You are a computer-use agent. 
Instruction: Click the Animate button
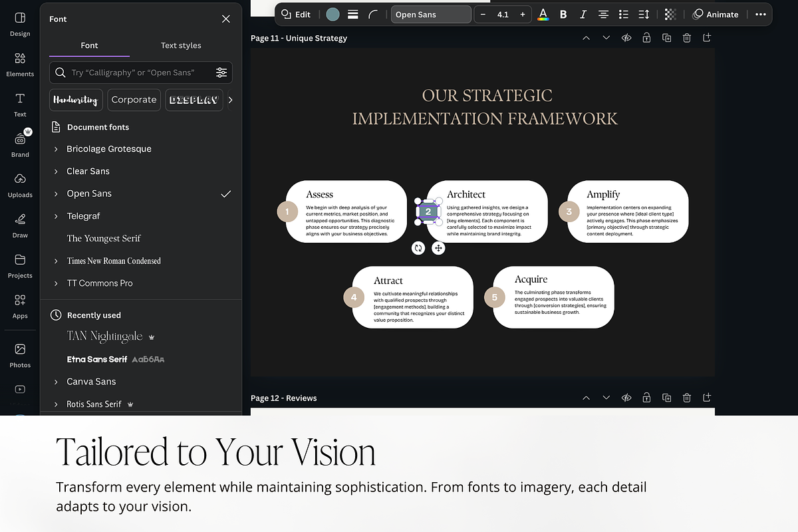tap(716, 15)
